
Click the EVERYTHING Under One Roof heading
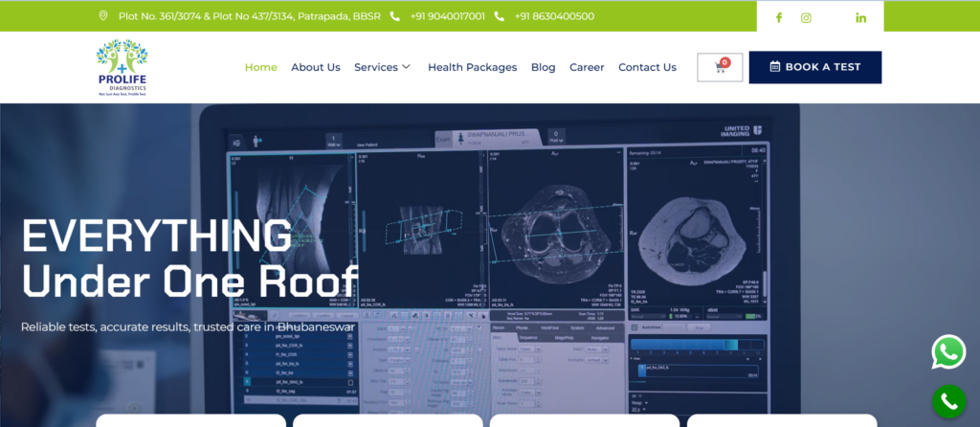pos(189,257)
